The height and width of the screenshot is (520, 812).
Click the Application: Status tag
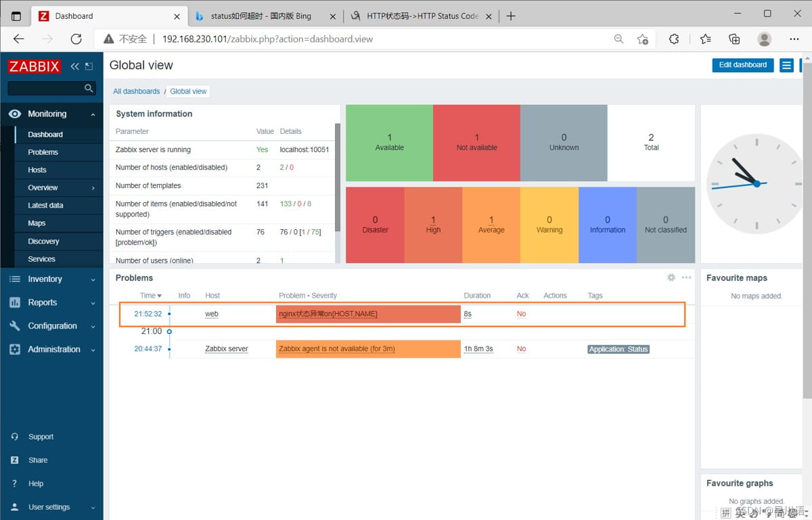pyautogui.click(x=618, y=349)
